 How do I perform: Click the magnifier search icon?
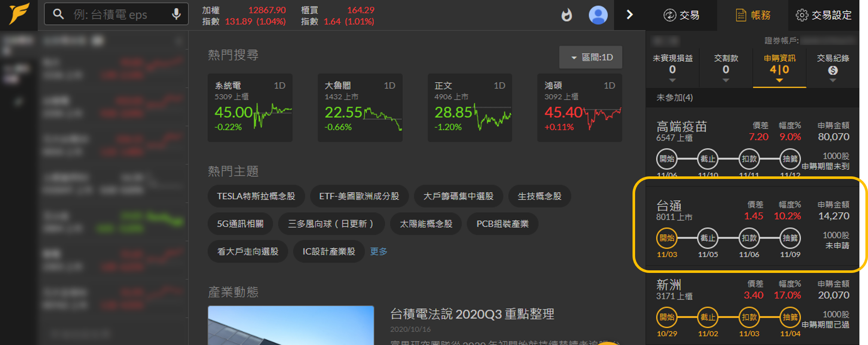(x=58, y=14)
